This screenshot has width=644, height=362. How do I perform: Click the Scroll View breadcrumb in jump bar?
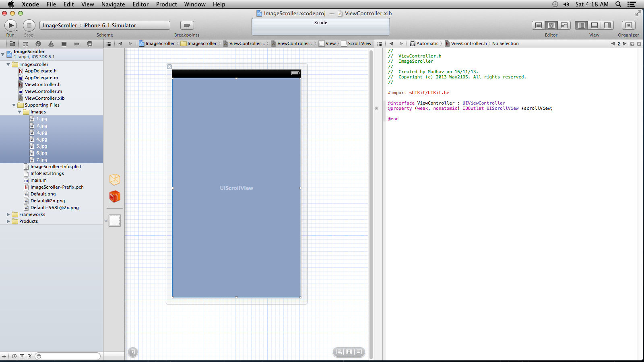pyautogui.click(x=357, y=43)
